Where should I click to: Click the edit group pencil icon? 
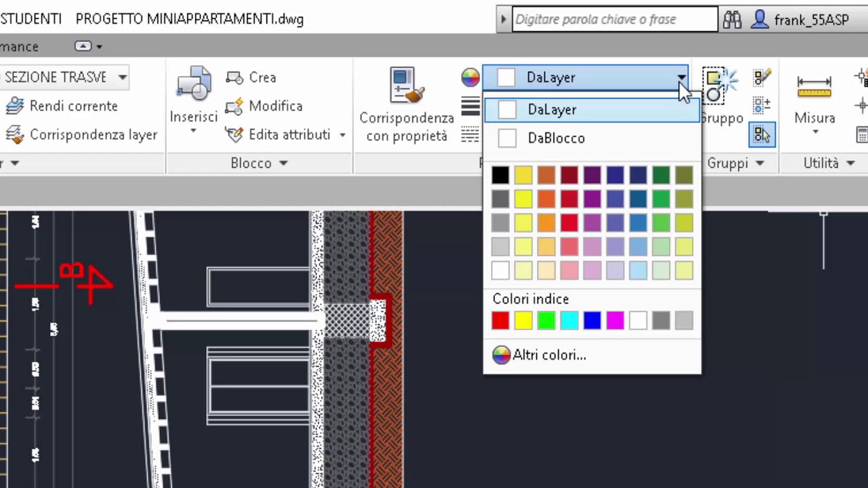click(x=762, y=77)
